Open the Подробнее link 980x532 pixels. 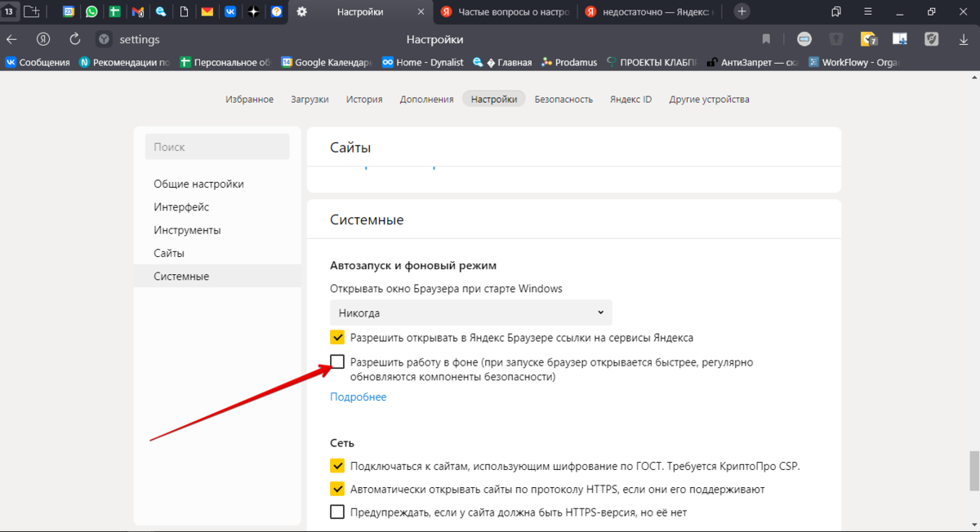pyautogui.click(x=358, y=397)
